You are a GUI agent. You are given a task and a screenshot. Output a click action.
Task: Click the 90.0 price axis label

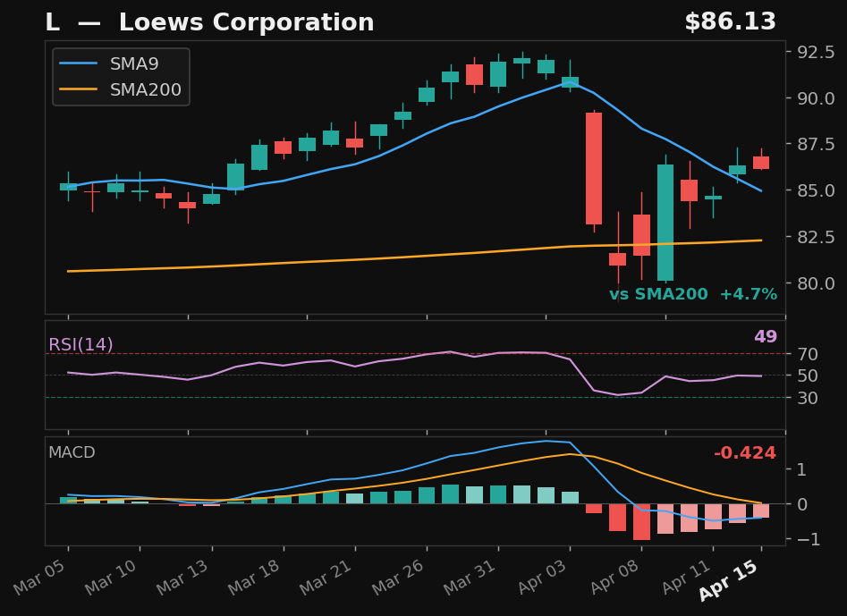(817, 98)
